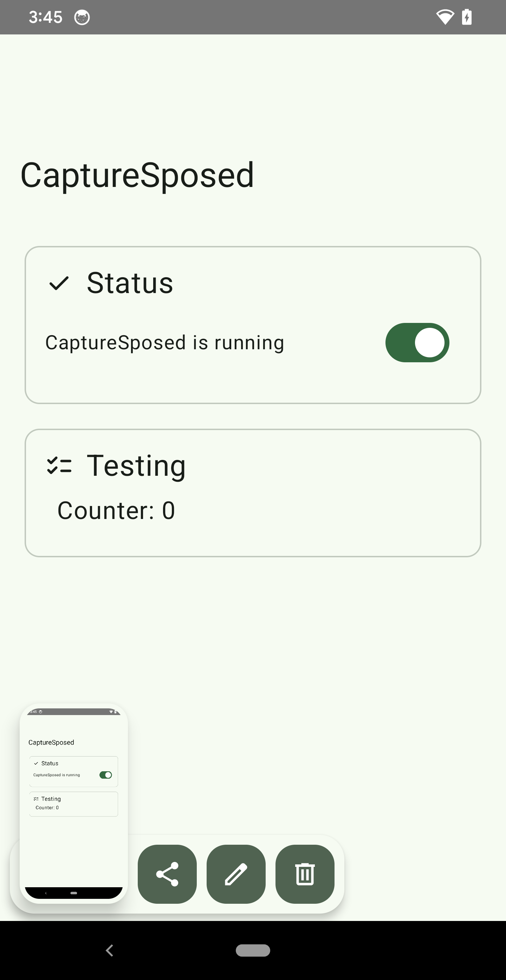Viewport: 506px width, 980px height.
Task: Tap the checklist icon beside Testing
Action: click(59, 466)
